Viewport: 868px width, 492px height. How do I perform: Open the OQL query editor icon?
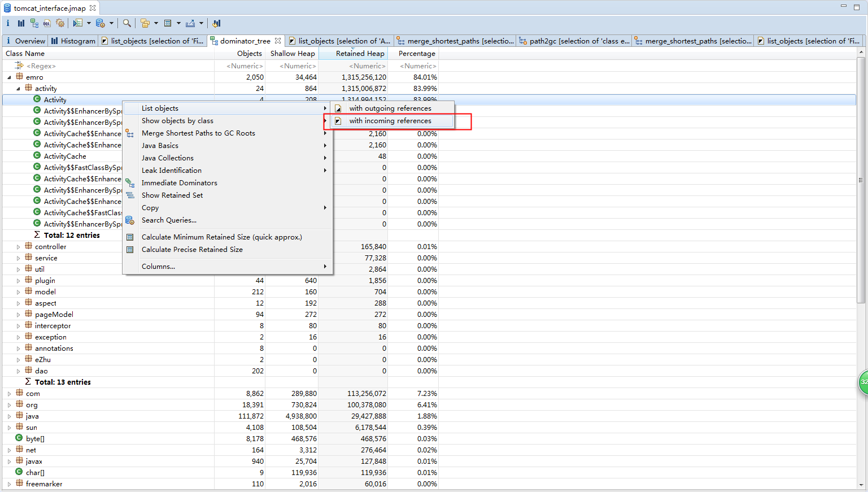click(x=47, y=23)
